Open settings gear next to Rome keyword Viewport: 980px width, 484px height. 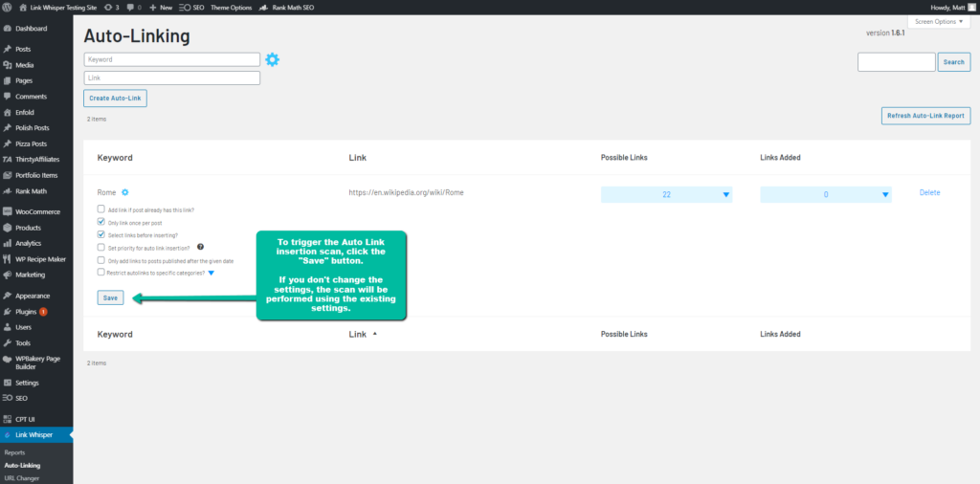coord(125,192)
